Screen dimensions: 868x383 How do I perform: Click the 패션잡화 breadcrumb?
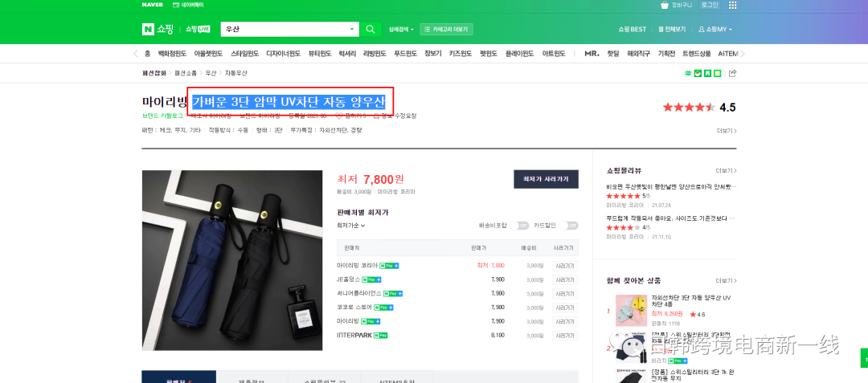[154, 73]
